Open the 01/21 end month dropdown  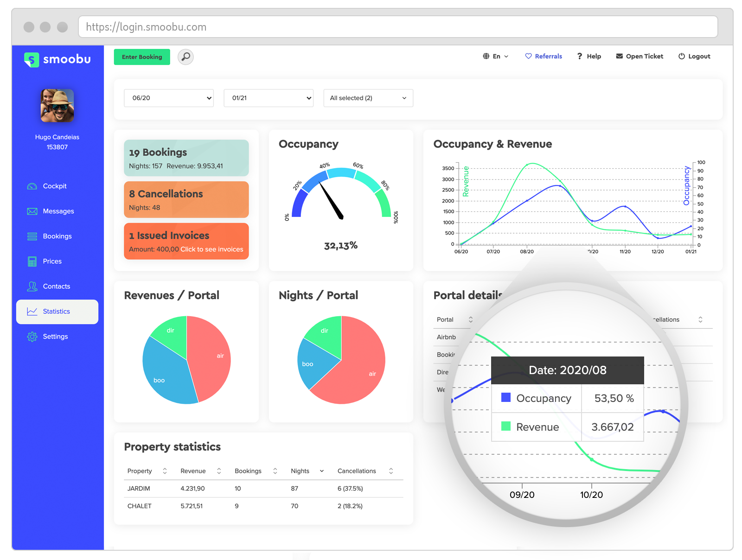coord(269,98)
